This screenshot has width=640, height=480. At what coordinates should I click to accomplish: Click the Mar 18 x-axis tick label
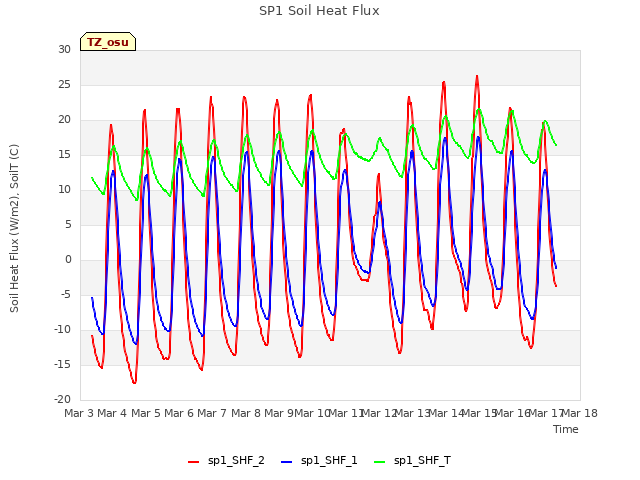click(x=579, y=413)
